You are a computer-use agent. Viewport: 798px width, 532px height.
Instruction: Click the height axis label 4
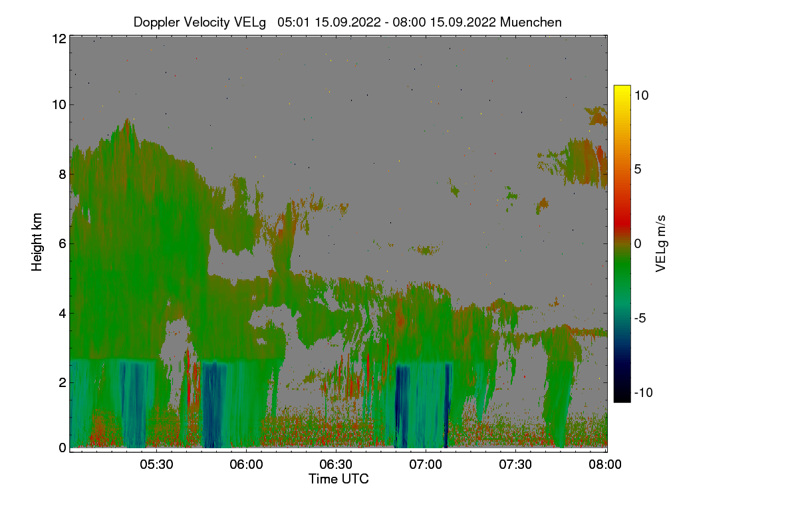[63, 313]
